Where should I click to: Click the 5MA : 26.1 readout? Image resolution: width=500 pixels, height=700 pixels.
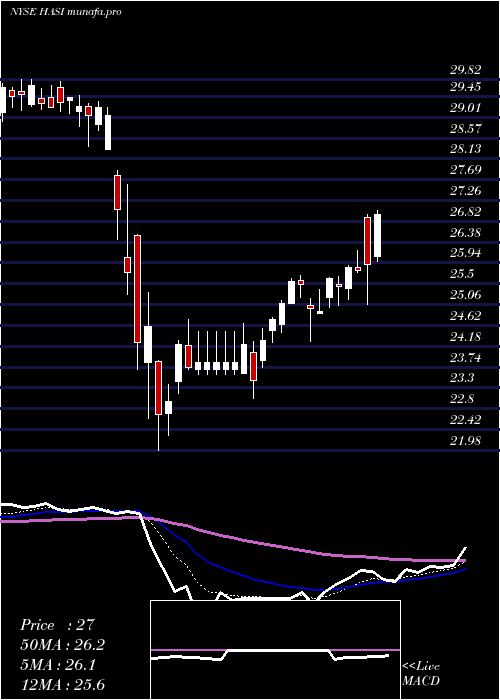[58, 666]
